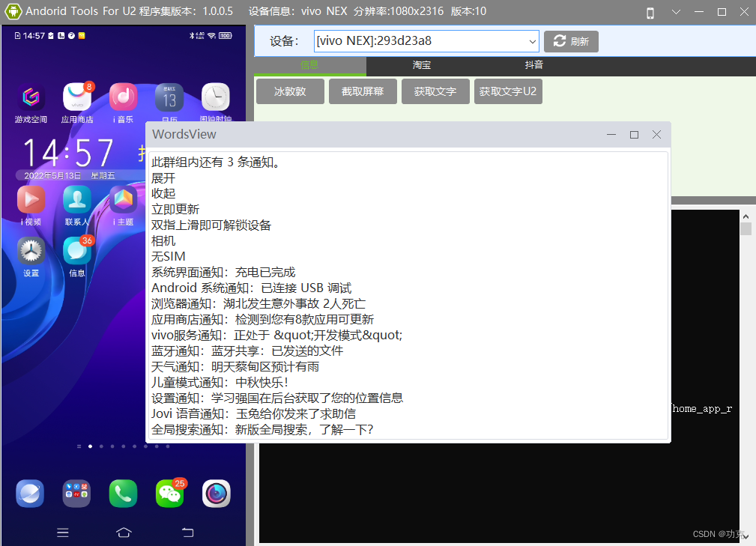
Task: Click 展开 to expand the notification group
Action: click(x=163, y=178)
